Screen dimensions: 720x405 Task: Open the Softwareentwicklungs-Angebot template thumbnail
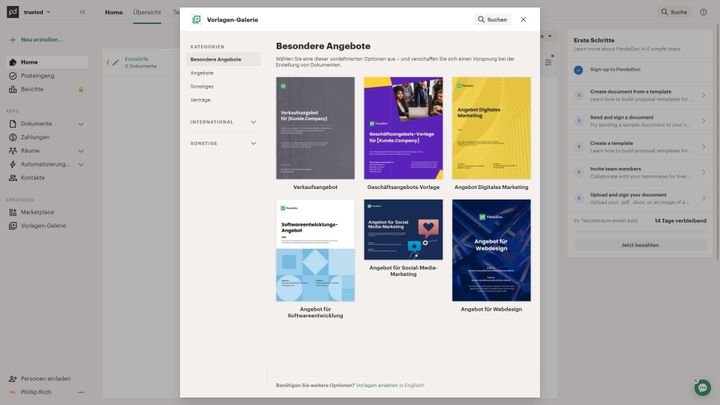(x=315, y=251)
